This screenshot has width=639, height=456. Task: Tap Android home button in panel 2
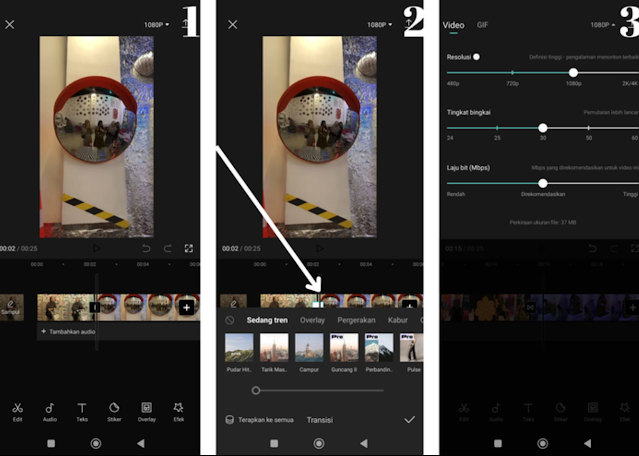click(319, 443)
